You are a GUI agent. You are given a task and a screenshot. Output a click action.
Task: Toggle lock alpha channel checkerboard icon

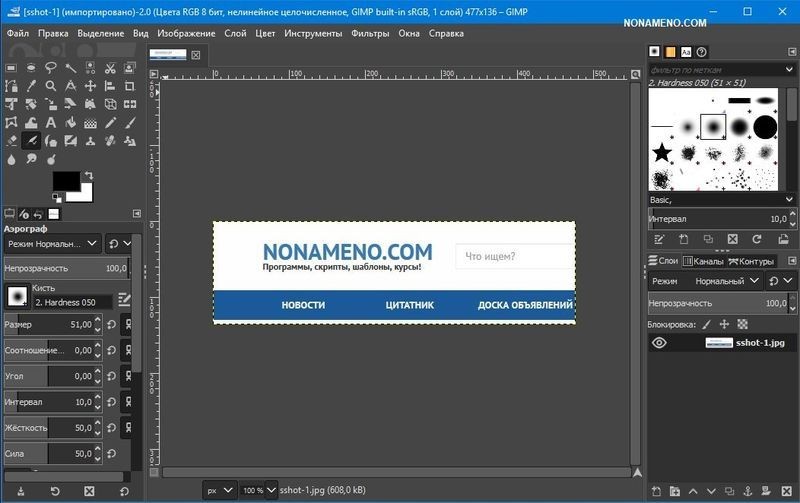pyautogui.click(x=742, y=324)
